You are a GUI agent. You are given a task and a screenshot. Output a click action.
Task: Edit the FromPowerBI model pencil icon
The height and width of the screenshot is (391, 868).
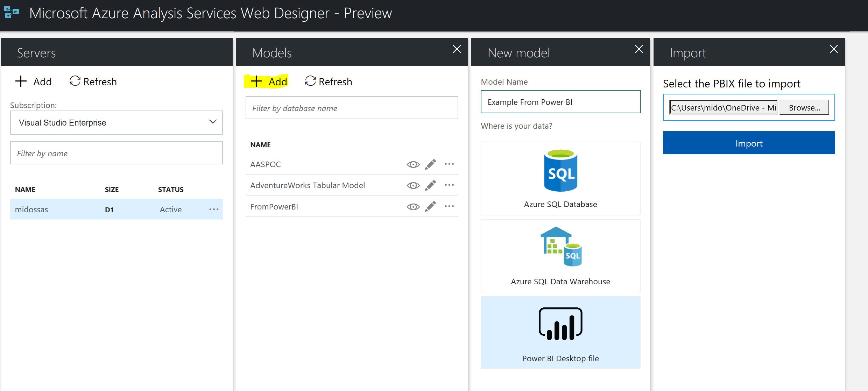click(x=430, y=206)
